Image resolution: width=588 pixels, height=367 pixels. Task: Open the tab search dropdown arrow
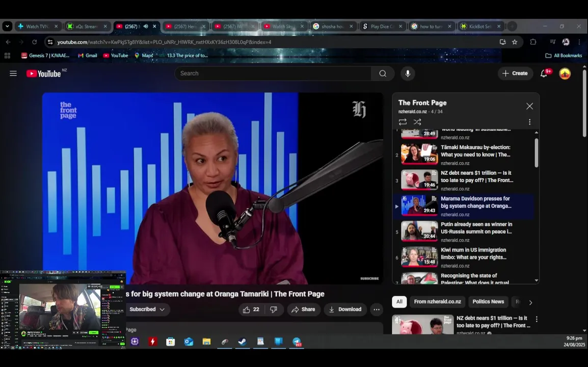7,27
